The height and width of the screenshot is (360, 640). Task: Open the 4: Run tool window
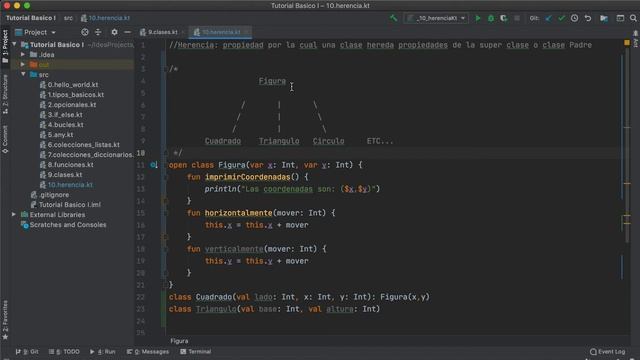click(102, 351)
